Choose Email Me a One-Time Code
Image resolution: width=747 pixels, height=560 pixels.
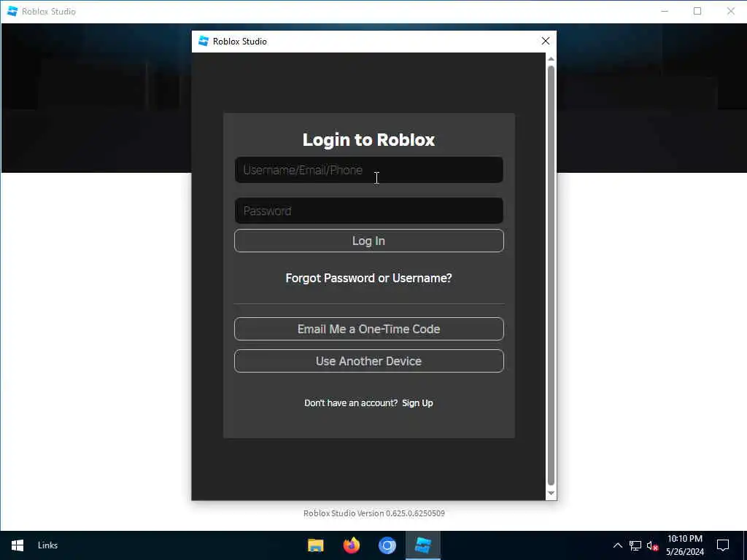tap(368, 329)
